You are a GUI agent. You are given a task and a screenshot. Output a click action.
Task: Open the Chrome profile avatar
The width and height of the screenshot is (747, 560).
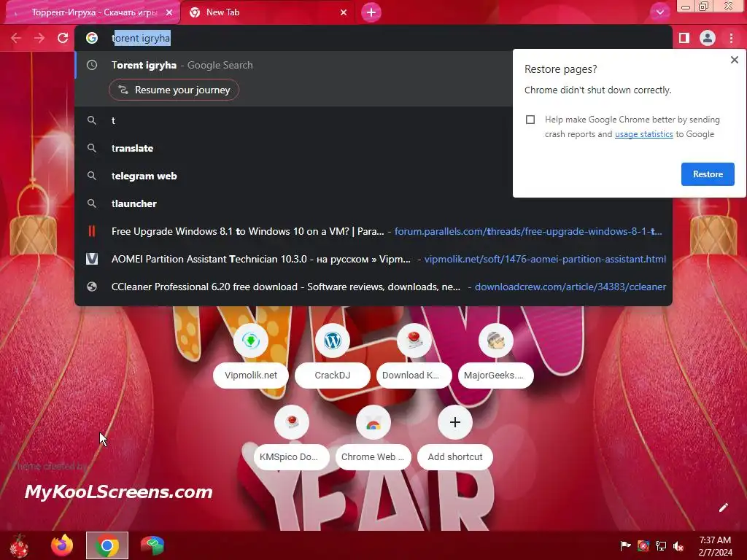(x=708, y=38)
